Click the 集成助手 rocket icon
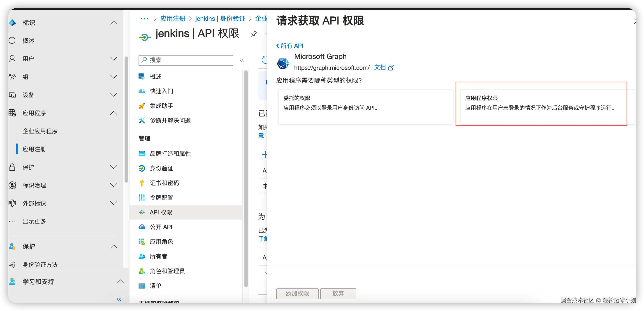Screen dimensions: 644x311 [142, 106]
